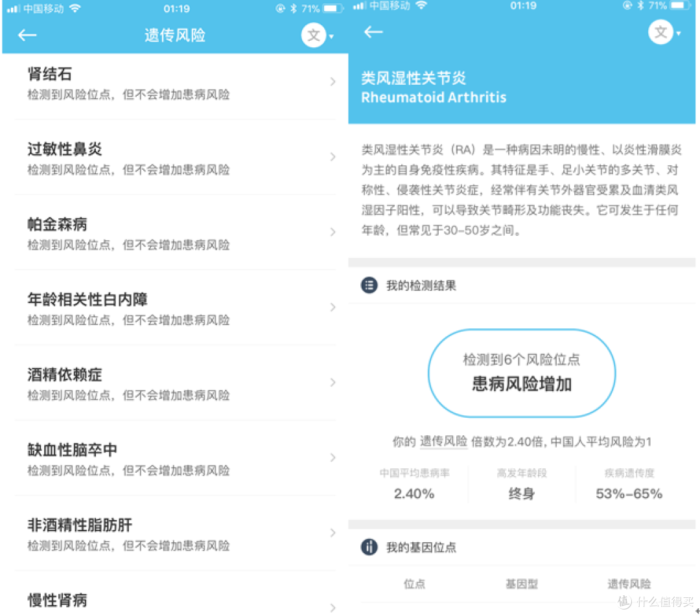Expand the chevron on the 非酒精性脂肪肝 row

332,532
